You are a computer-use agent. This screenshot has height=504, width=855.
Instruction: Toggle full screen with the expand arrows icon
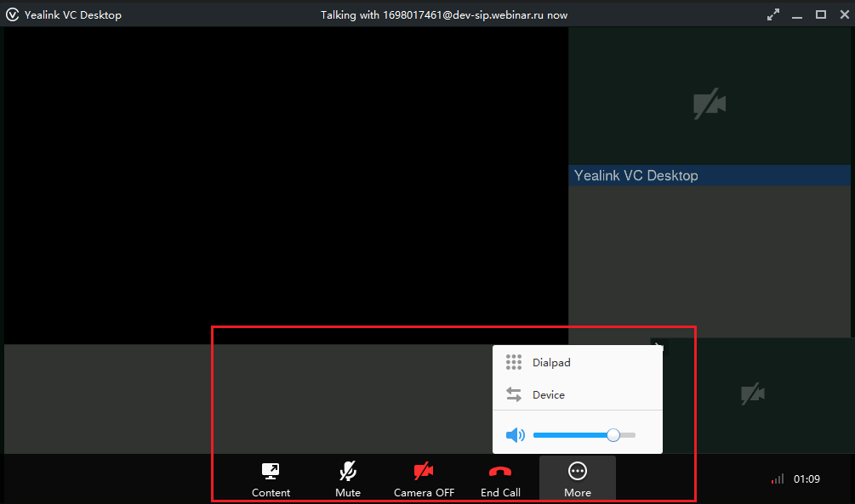pos(772,14)
